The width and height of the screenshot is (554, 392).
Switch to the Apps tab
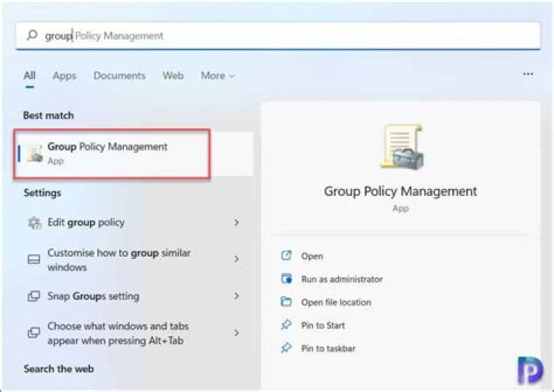click(65, 75)
